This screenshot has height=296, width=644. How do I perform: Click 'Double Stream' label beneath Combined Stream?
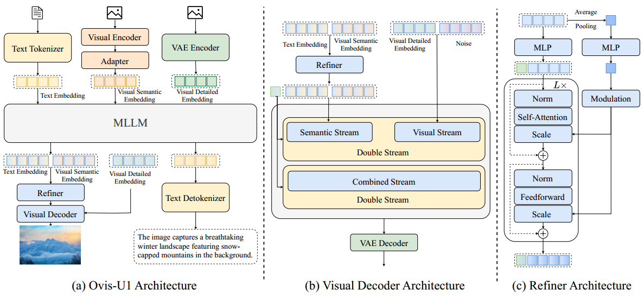click(384, 200)
